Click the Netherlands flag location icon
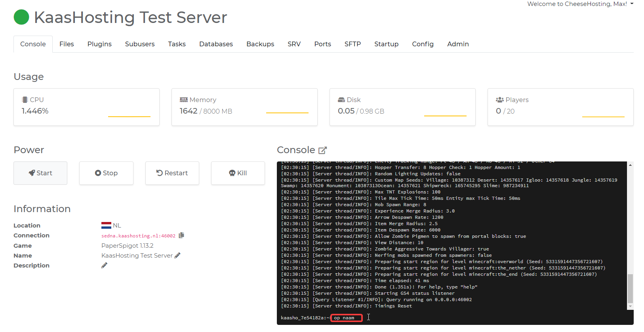Screen dimensions: 644x332 [x=106, y=226]
